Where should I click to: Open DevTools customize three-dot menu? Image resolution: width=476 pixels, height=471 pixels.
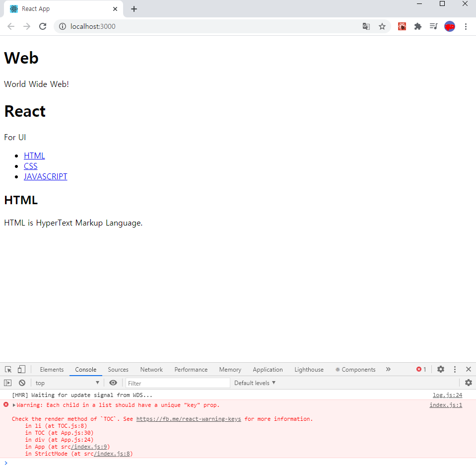[x=455, y=370]
